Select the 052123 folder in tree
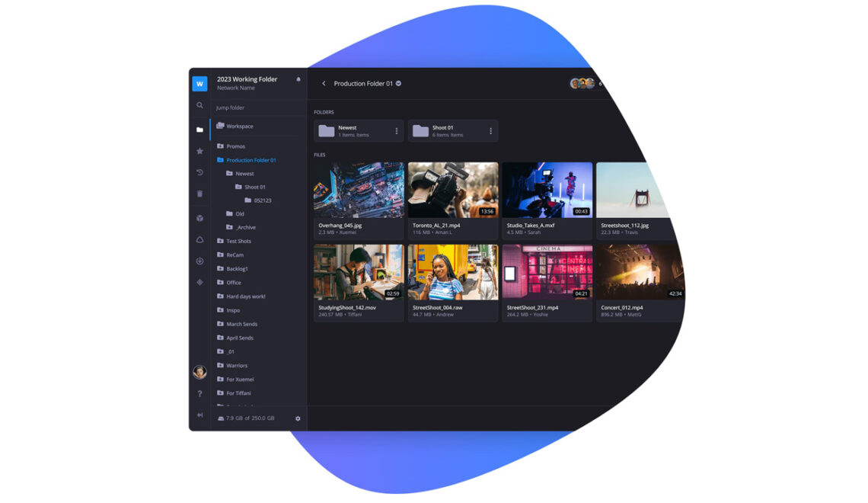The height and width of the screenshot is (503, 868). click(x=258, y=200)
